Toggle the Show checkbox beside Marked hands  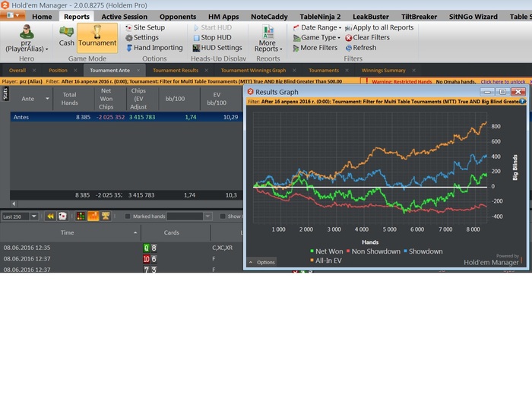coord(223,216)
